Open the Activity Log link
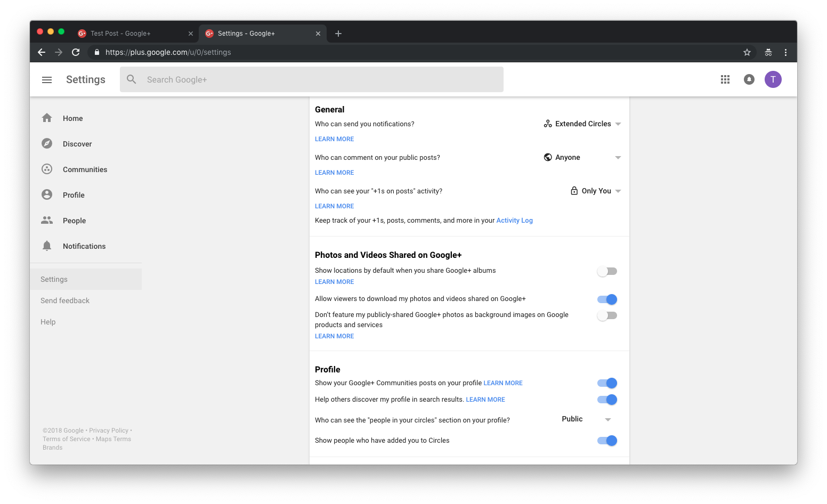This screenshot has height=504, width=827. [514, 221]
